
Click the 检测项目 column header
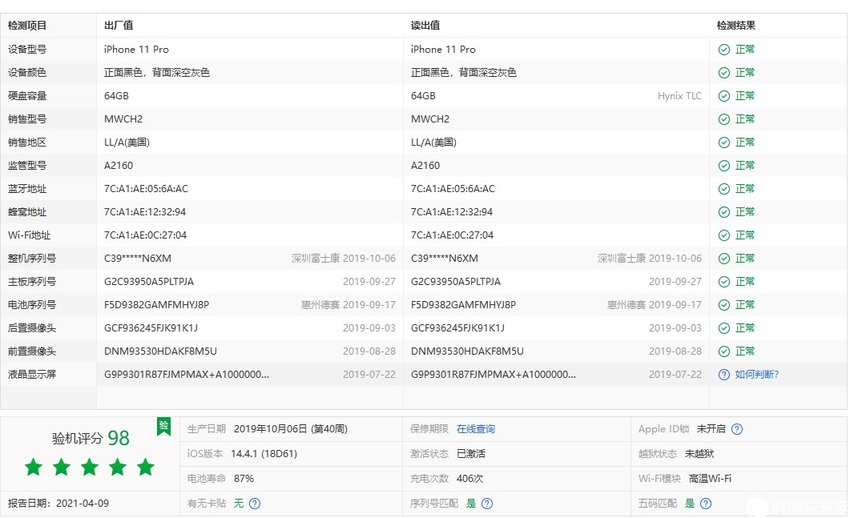click(x=27, y=25)
